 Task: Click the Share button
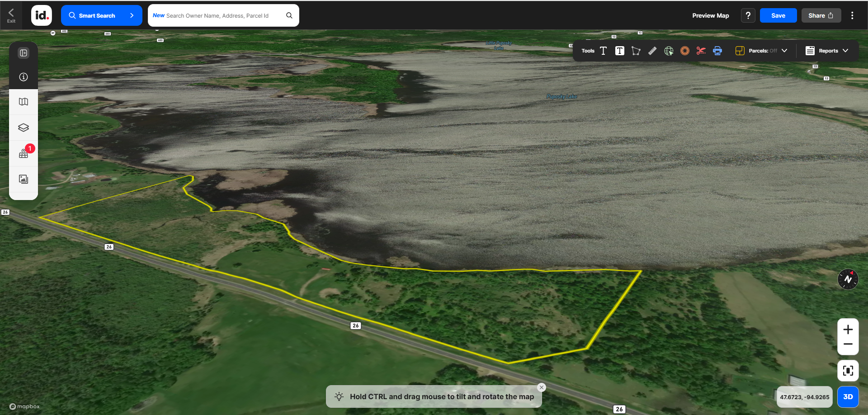pyautogui.click(x=821, y=15)
